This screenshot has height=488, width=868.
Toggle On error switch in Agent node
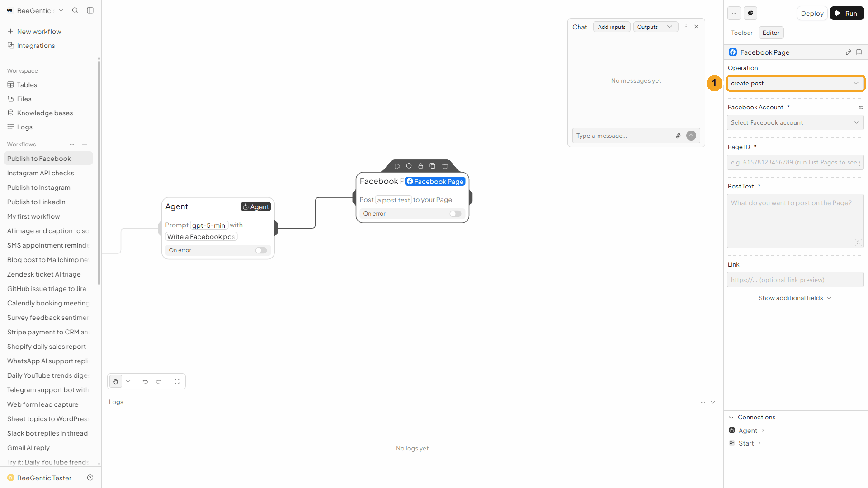(x=261, y=250)
